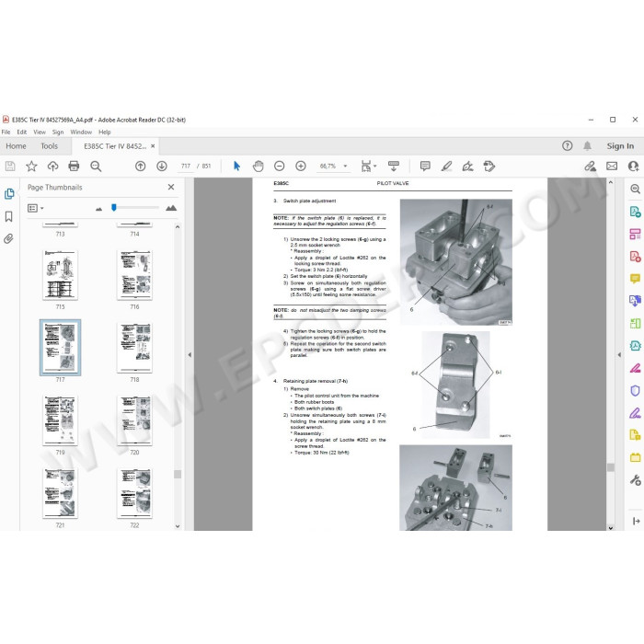This screenshot has height=644, width=644.
Task: Select page 718 thumbnail
Action: pyautogui.click(x=134, y=348)
